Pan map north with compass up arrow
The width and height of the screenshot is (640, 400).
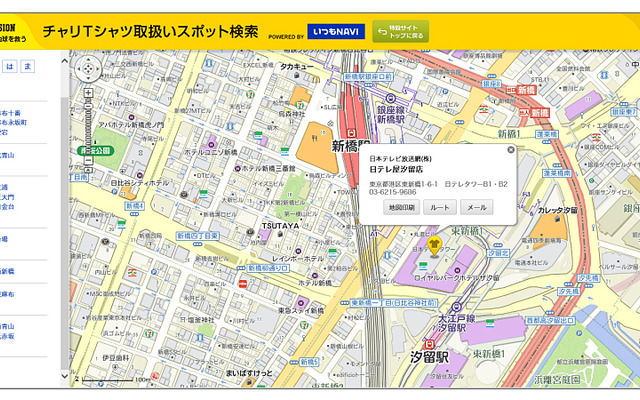click(88, 61)
